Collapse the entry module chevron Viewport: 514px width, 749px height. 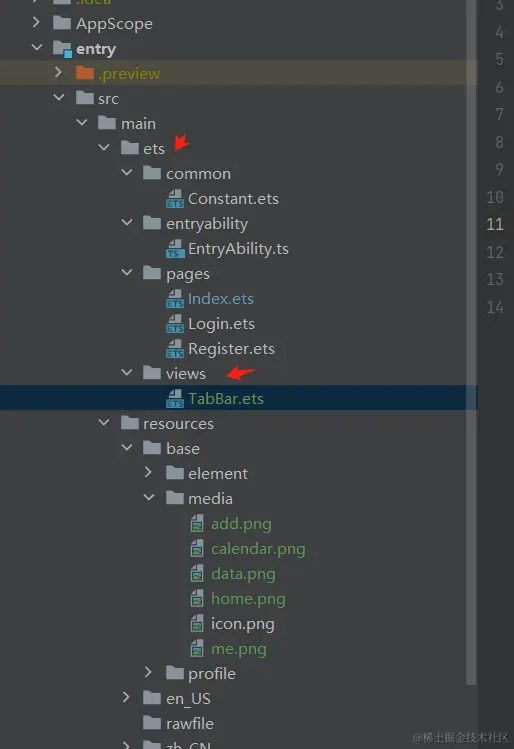pyautogui.click(x=37, y=47)
